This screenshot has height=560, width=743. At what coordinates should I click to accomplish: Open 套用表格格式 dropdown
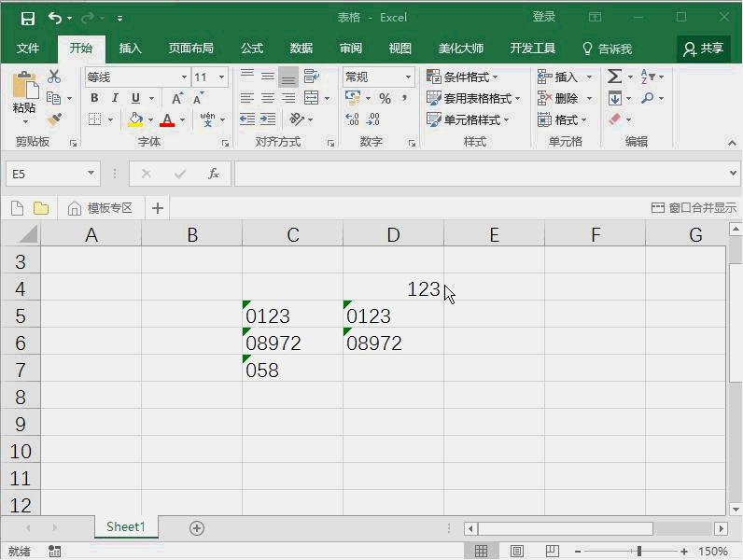click(473, 99)
